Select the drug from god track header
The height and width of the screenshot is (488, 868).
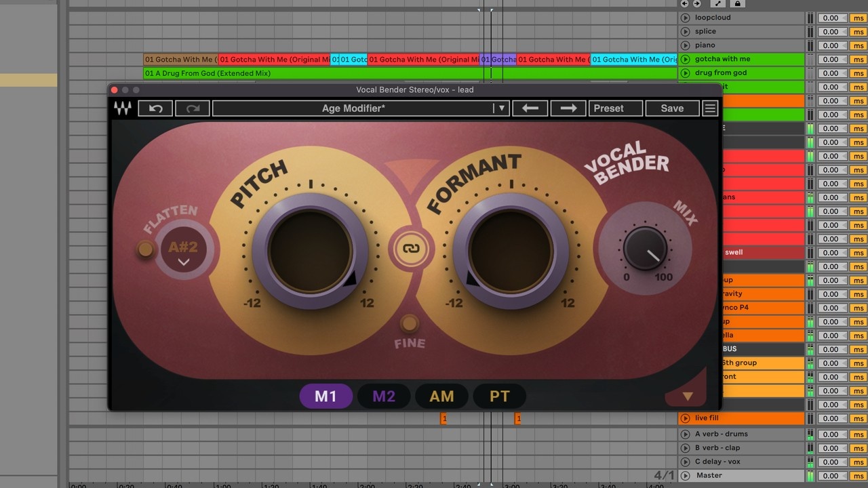(x=742, y=73)
